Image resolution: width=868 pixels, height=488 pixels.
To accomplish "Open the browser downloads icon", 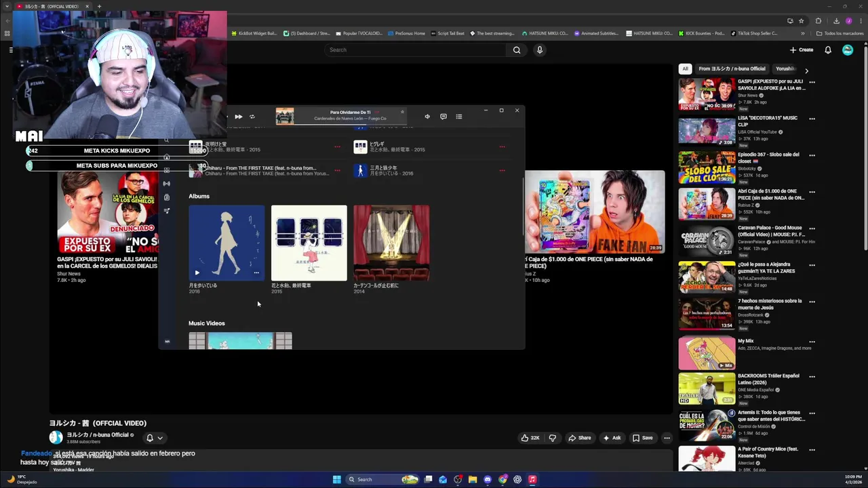I will (835, 20).
